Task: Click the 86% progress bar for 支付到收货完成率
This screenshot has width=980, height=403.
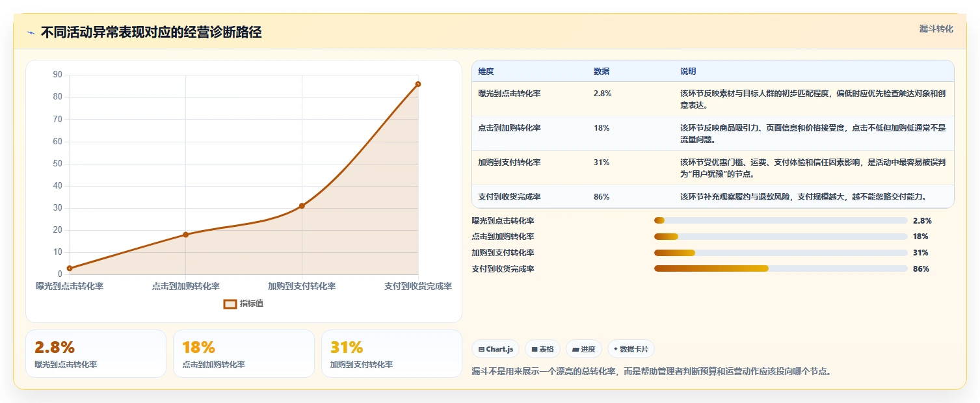Action: click(x=780, y=268)
